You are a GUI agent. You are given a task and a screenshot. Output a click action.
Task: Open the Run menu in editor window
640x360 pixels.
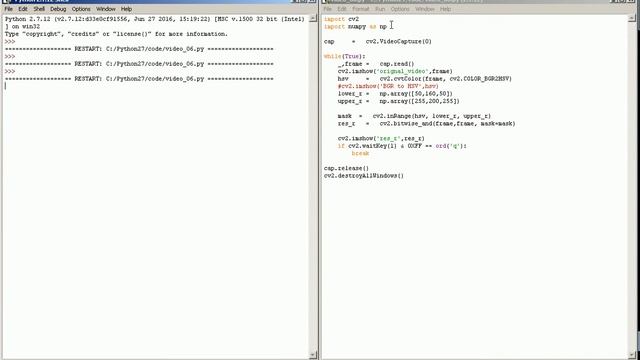tap(380, 9)
